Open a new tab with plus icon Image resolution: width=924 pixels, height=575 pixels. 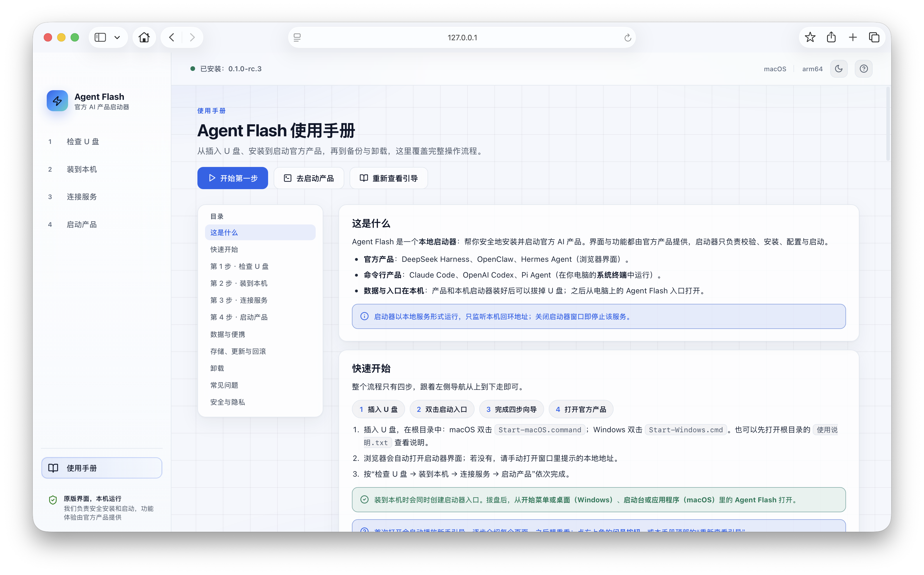852,37
